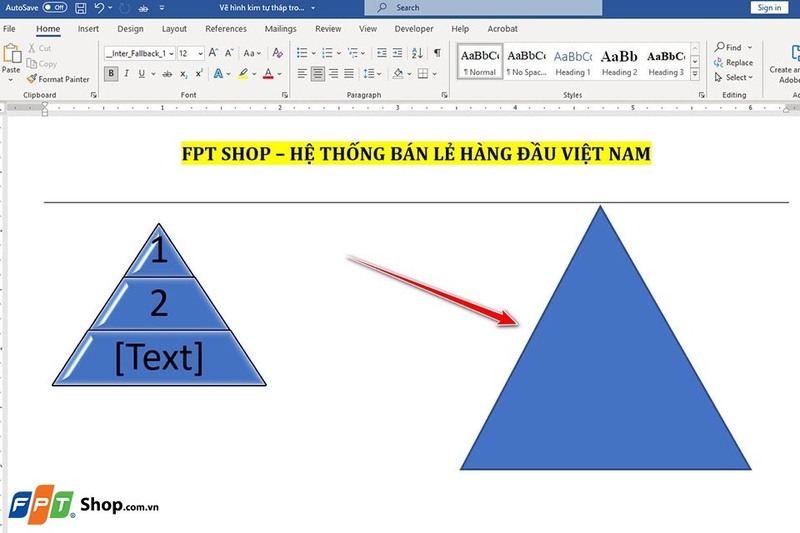
Task: Align text right
Action: click(x=333, y=74)
